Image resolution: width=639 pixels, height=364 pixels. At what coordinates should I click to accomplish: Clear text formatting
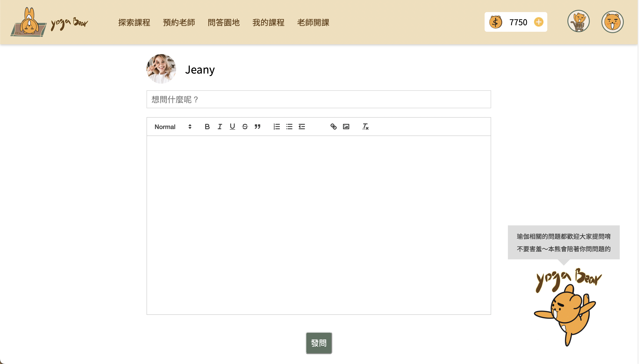pyautogui.click(x=365, y=127)
